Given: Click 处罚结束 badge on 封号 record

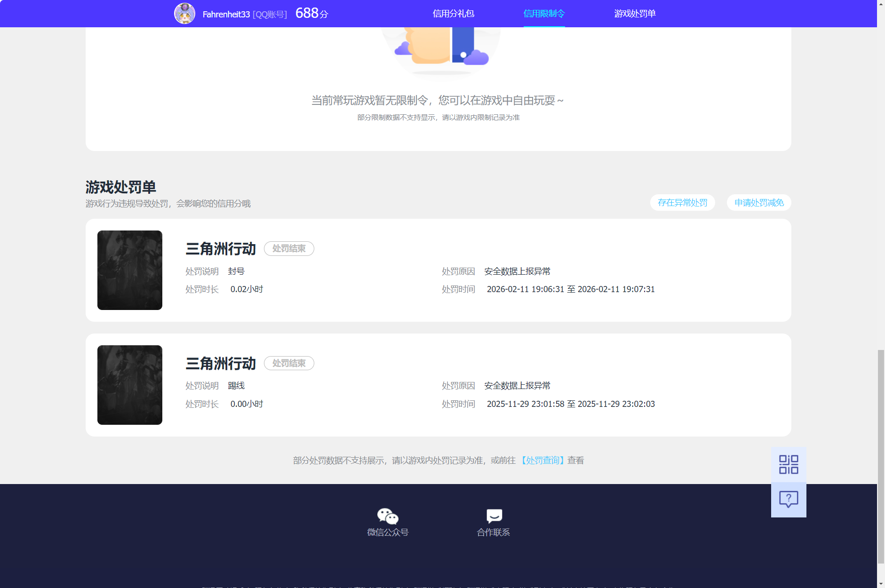Looking at the screenshot, I should tap(289, 248).
